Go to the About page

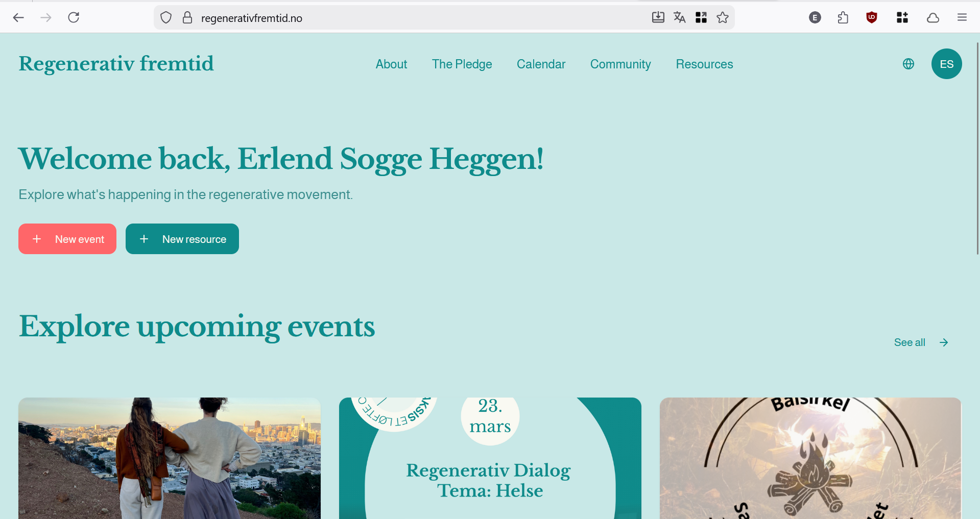pyautogui.click(x=391, y=64)
